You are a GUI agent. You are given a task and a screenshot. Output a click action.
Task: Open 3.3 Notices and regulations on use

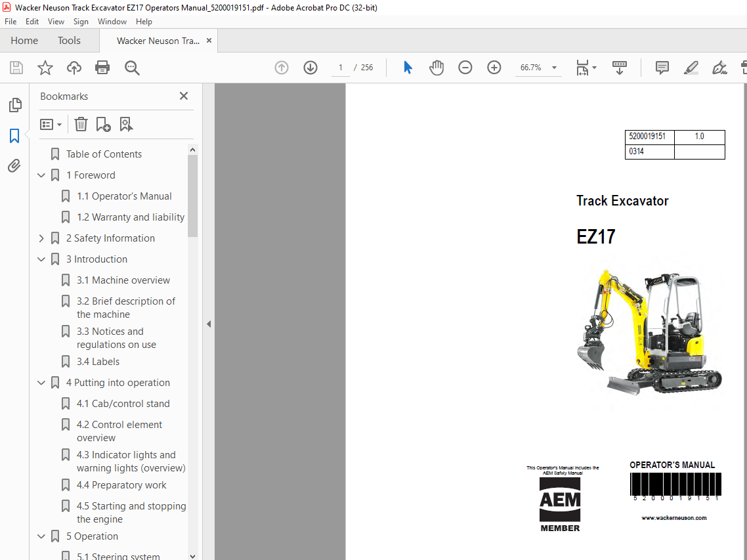click(116, 338)
